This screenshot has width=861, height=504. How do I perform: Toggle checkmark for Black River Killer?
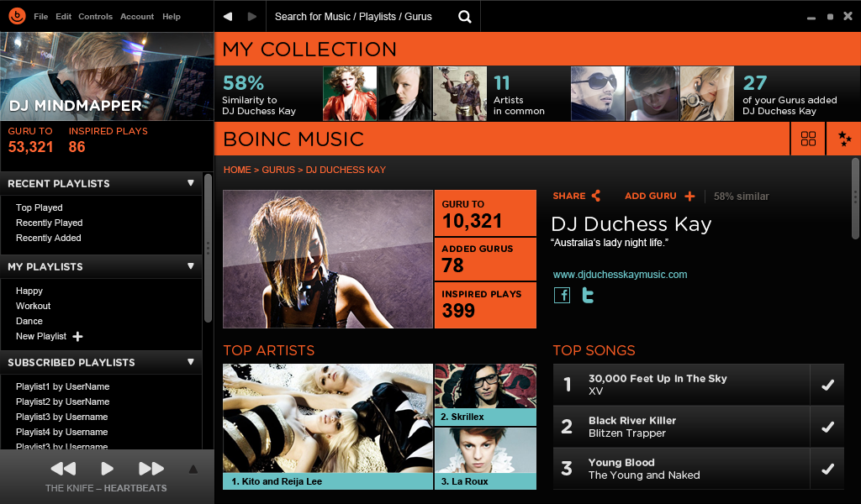pyautogui.click(x=827, y=427)
